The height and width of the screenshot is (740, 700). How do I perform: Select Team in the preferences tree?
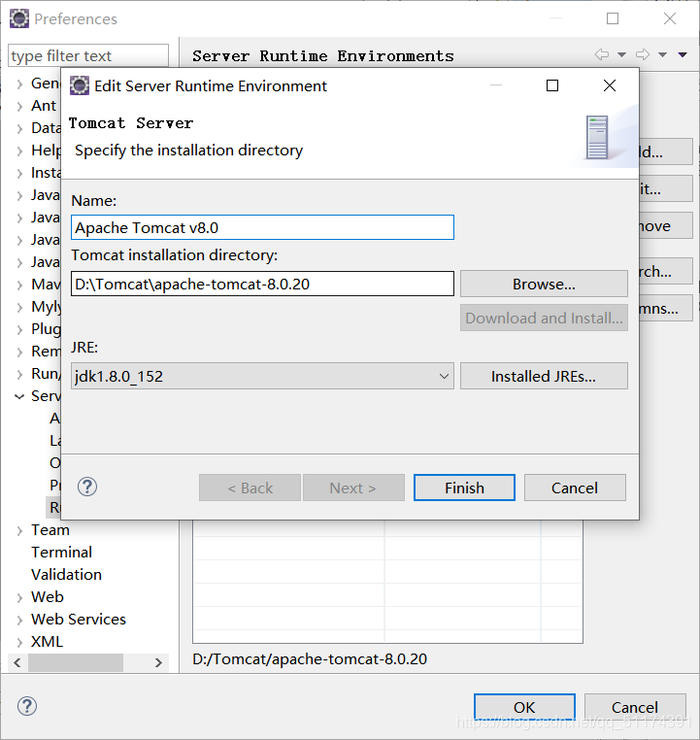(50, 530)
